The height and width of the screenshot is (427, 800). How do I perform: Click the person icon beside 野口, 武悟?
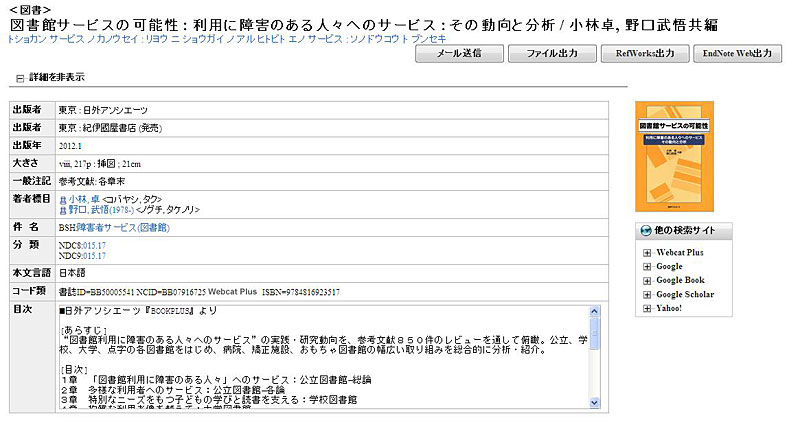[x=62, y=210]
